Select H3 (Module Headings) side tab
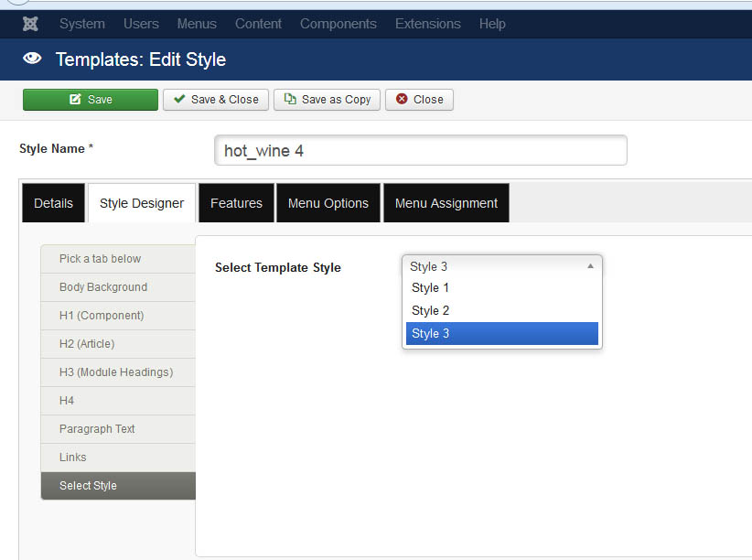752x560 pixels. point(118,372)
